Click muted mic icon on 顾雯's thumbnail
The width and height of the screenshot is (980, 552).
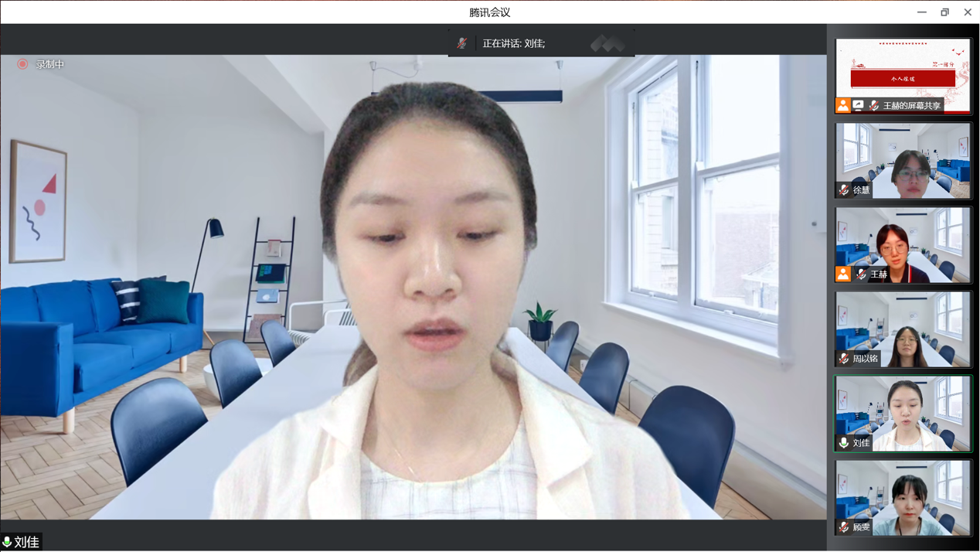pyautogui.click(x=844, y=526)
